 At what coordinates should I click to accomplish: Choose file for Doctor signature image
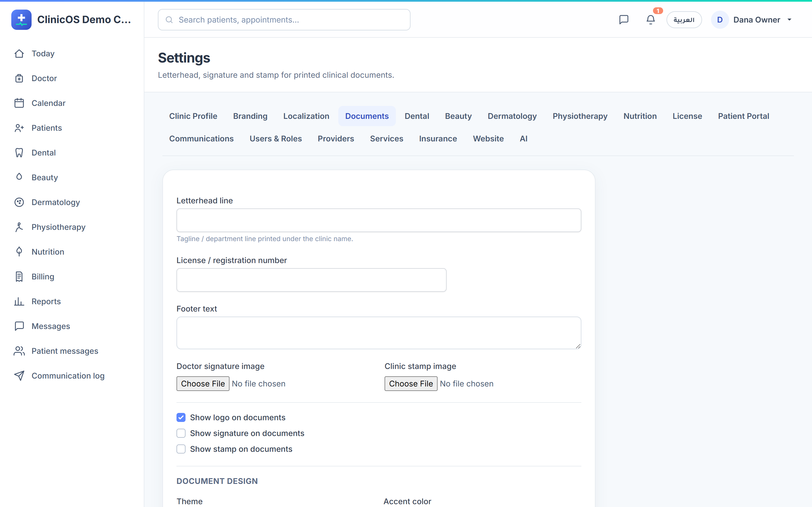click(203, 384)
